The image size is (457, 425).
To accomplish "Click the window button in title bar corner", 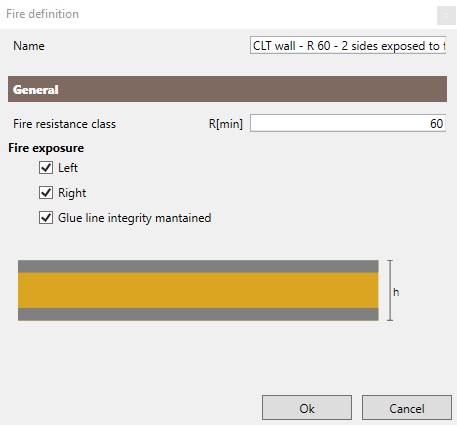I will (x=446, y=15).
